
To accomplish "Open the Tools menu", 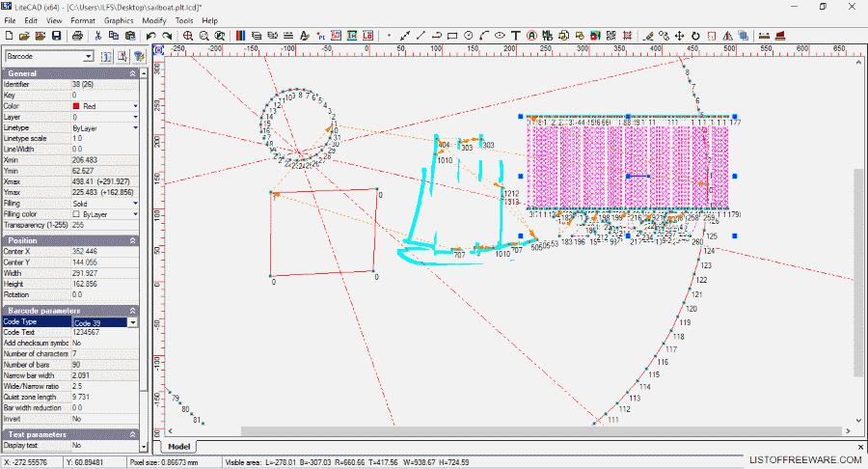I will [x=184, y=20].
